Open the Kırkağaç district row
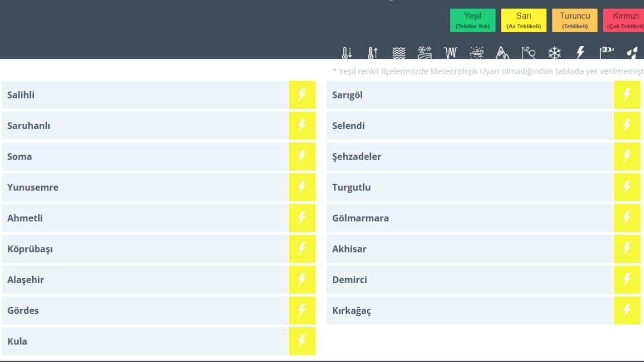 point(469,311)
